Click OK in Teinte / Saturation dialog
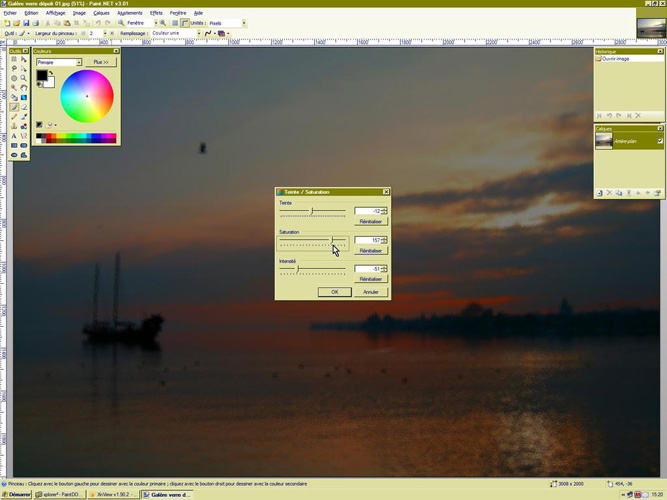 [x=334, y=292]
